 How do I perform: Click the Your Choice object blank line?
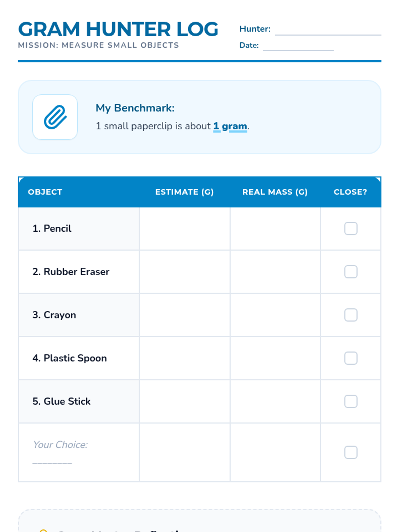tap(52, 462)
